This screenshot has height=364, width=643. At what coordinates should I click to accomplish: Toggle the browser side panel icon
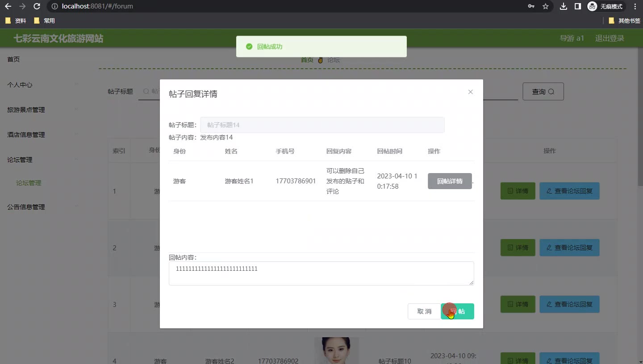[577, 6]
